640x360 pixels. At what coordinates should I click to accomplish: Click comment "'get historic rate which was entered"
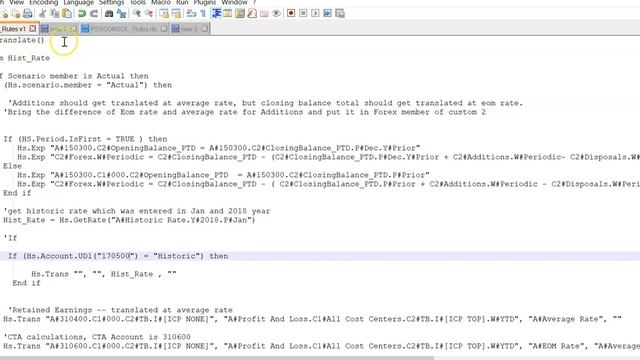(x=137, y=211)
